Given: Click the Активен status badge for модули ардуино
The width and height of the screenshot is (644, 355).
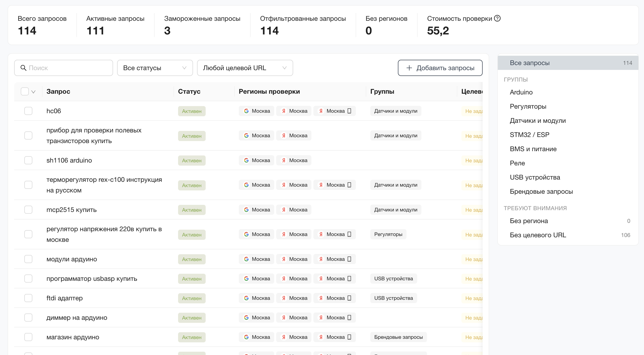Looking at the screenshot, I should click(192, 259).
